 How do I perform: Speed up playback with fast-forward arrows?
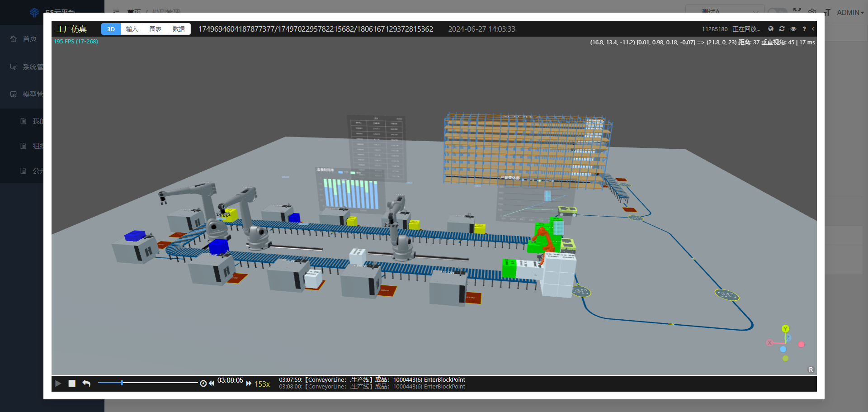tap(249, 384)
